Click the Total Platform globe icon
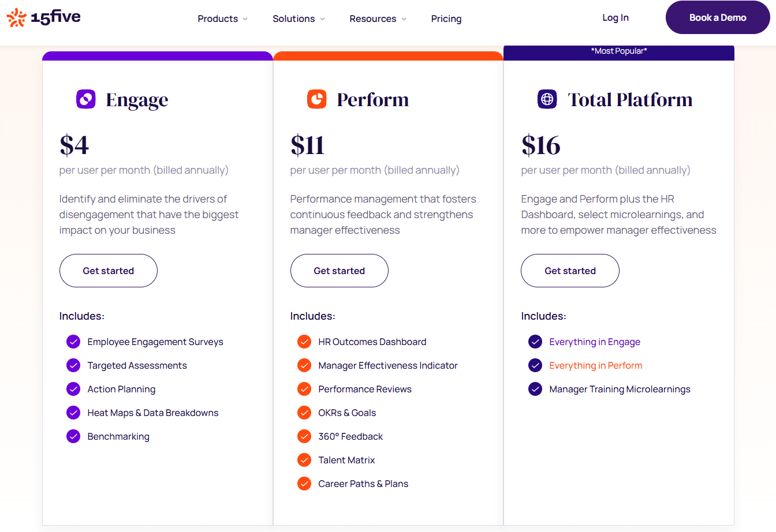 [x=547, y=99]
